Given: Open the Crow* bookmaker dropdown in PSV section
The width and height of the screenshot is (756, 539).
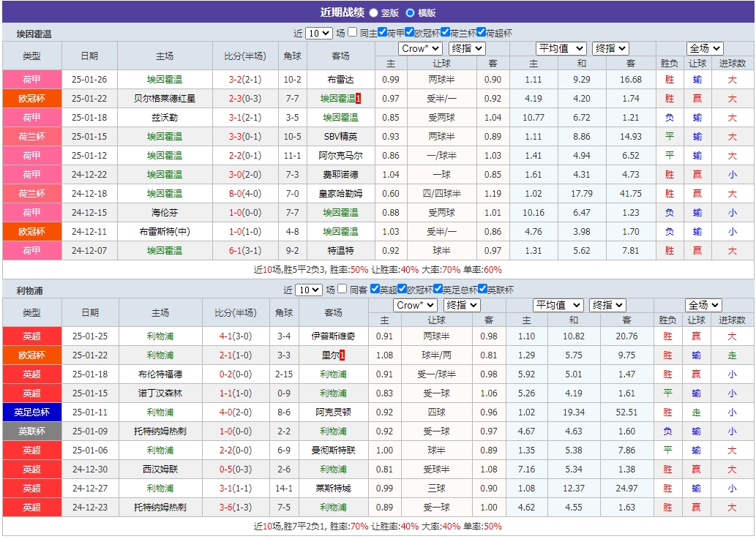Looking at the screenshot, I should [420, 49].
